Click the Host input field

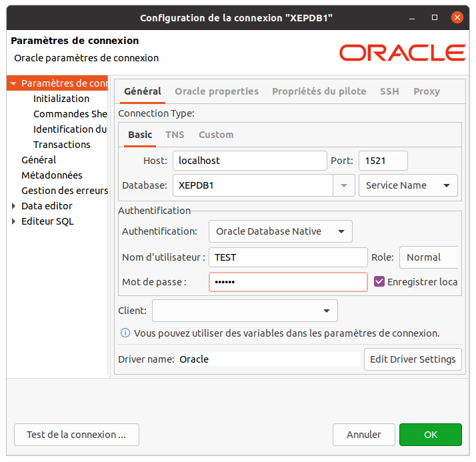point(249,161)
